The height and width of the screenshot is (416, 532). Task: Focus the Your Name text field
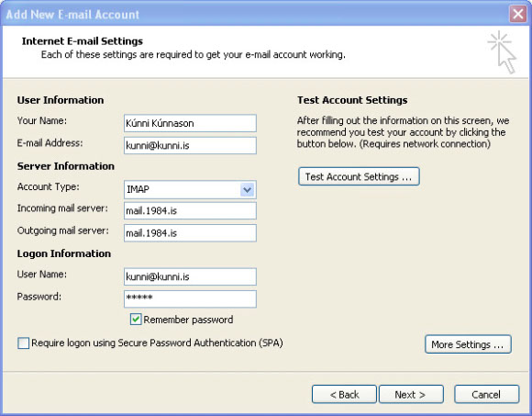tap(190, 123)
